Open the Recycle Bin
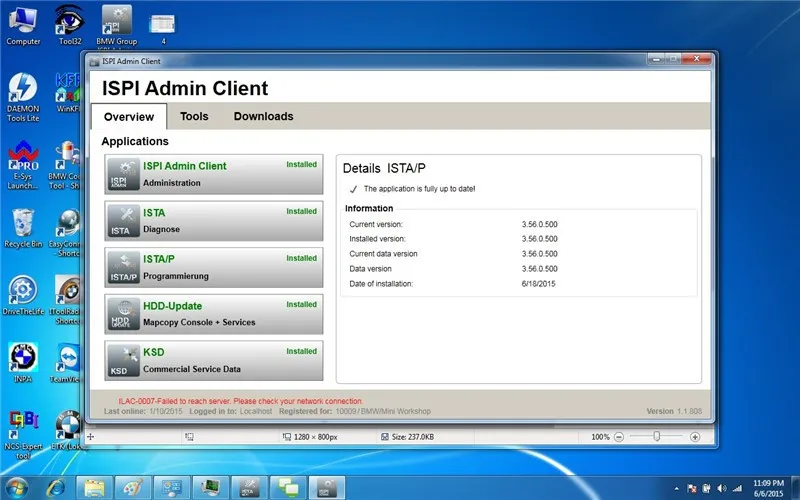The height and width of the screenshot is (500, 800). 23,228
